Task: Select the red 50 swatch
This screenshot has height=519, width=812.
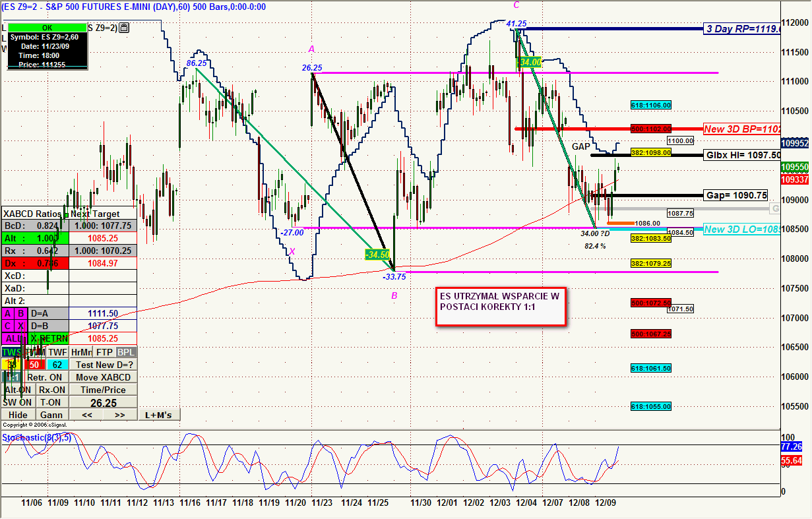Action: coord(34,365)
